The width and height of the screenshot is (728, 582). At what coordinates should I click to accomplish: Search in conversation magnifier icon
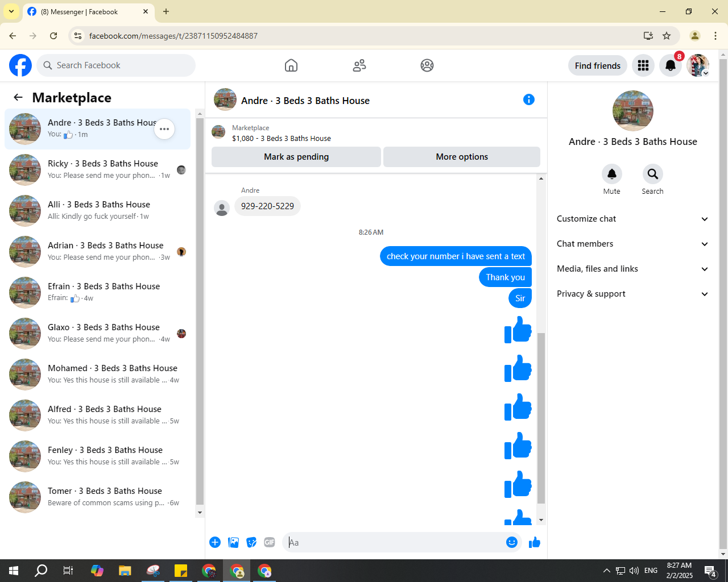pyautogui.click(x=653, y=174)
